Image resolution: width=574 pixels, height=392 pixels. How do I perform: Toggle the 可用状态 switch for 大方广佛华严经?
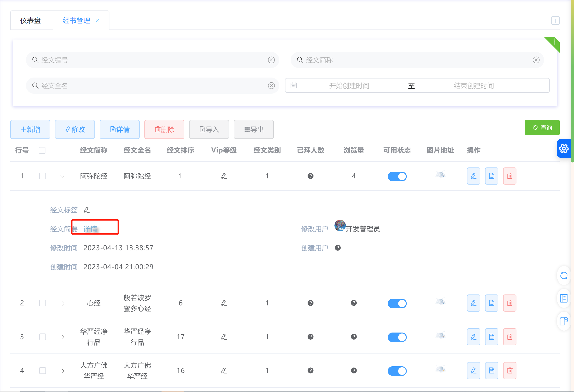(397, 371)
